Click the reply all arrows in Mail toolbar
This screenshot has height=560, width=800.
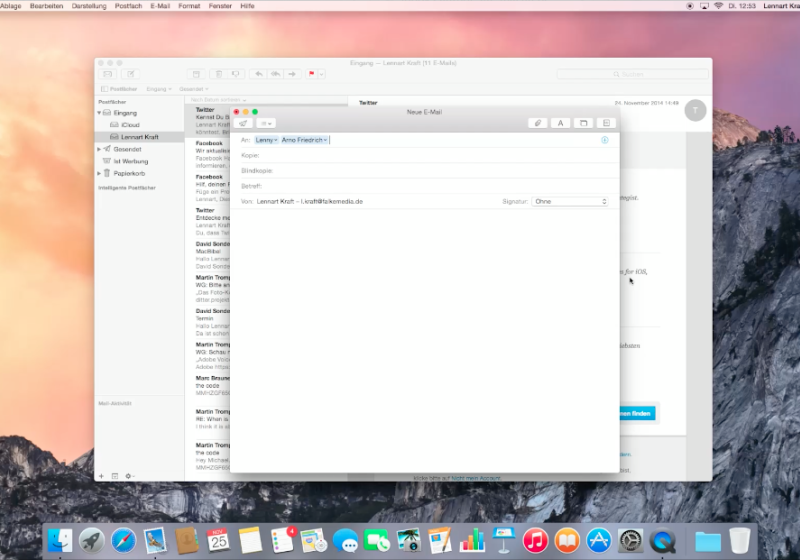point(276,74)
